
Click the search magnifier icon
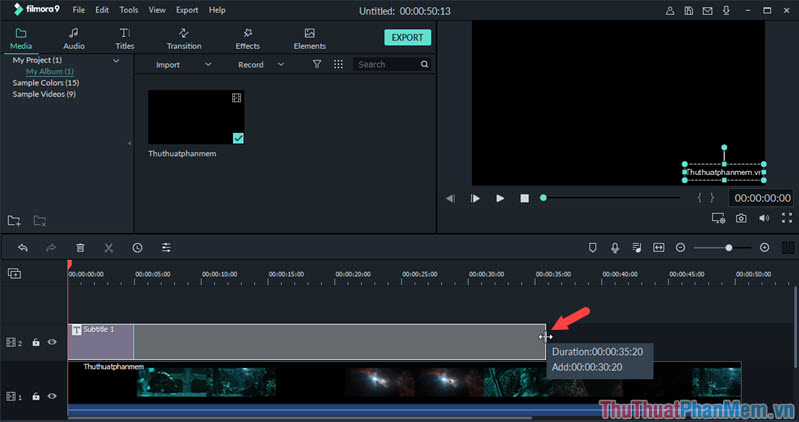(x=424, y=64)
